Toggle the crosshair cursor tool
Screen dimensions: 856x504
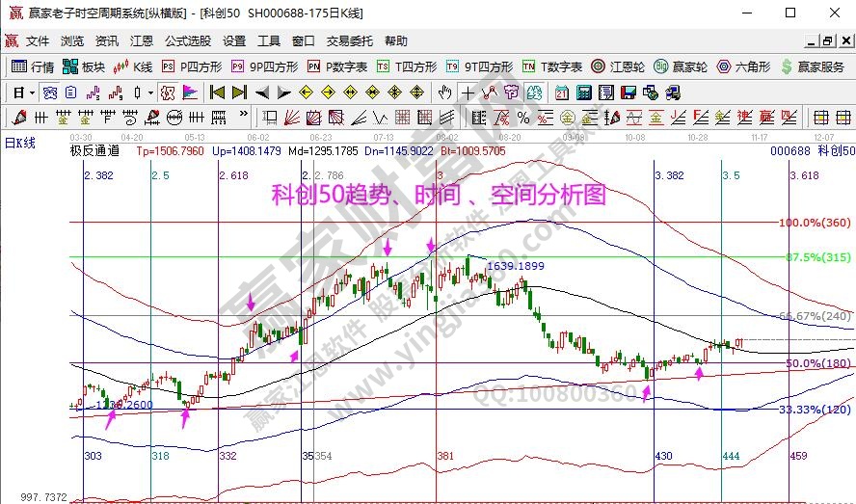click(468, 93)
